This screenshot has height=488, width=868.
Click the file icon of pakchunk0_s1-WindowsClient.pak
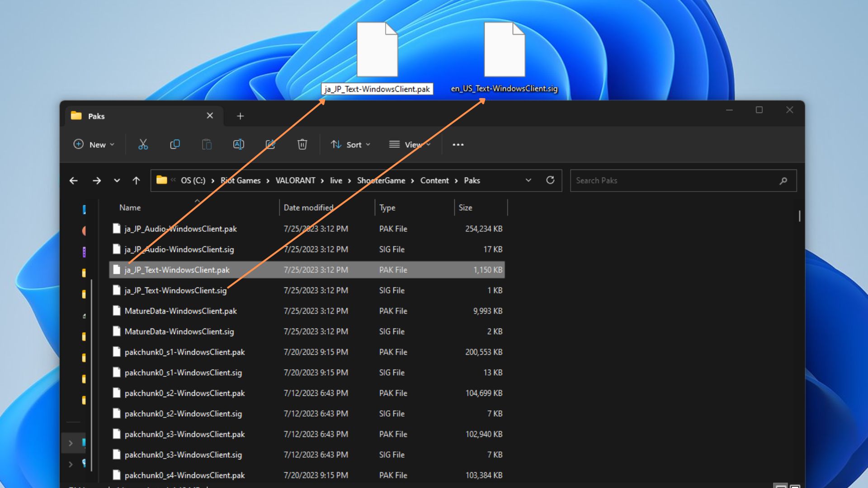click(117, 352)
